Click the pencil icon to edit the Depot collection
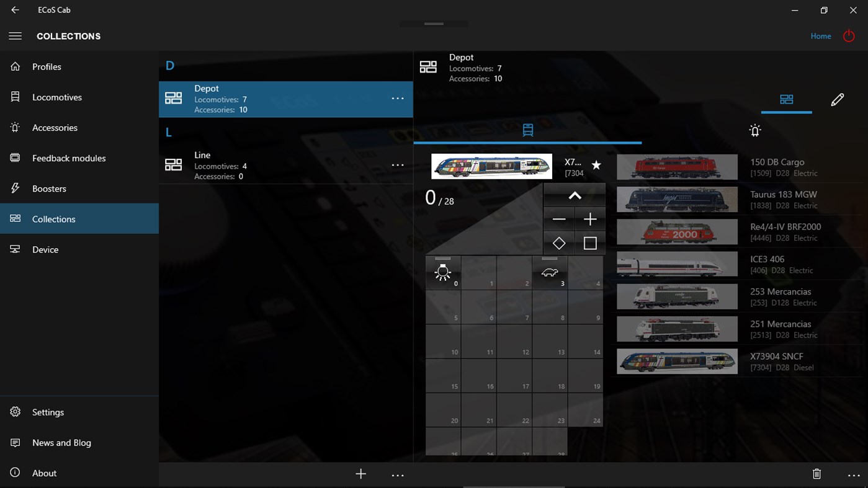Screen dimensions: 868x488 pos(837,99)
